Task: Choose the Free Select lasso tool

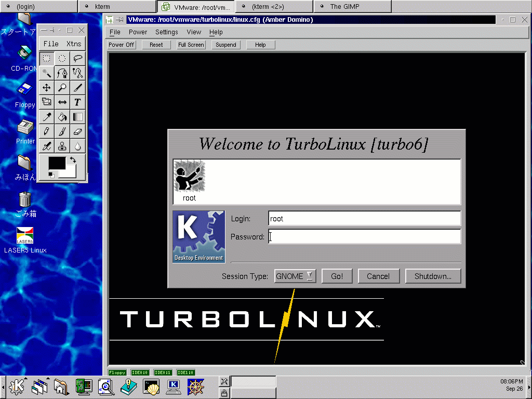Action: [x=78, y=58]
